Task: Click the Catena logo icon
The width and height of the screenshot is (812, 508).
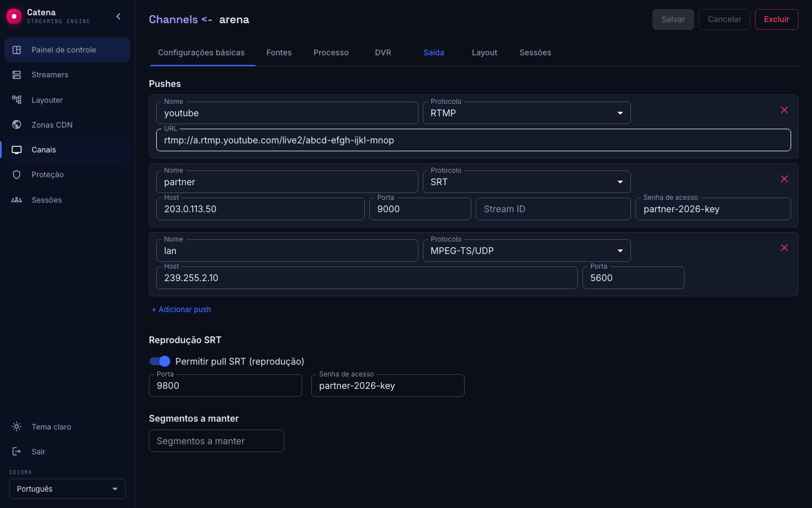Action: [x=14, y=16]
